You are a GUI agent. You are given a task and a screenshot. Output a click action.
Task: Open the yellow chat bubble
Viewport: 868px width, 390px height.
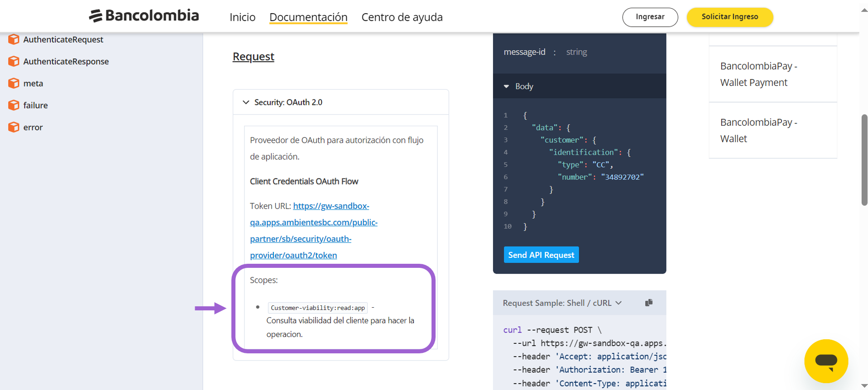(826, 361)
